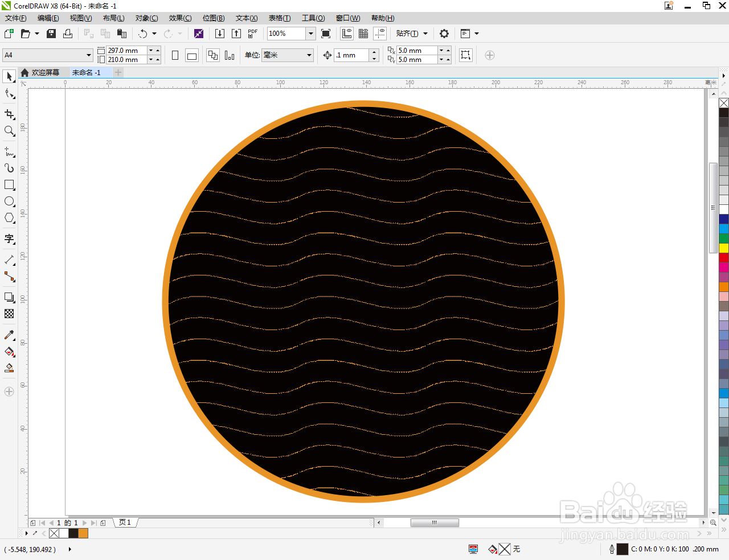Pick the yellow swatch in color palette

724,248
